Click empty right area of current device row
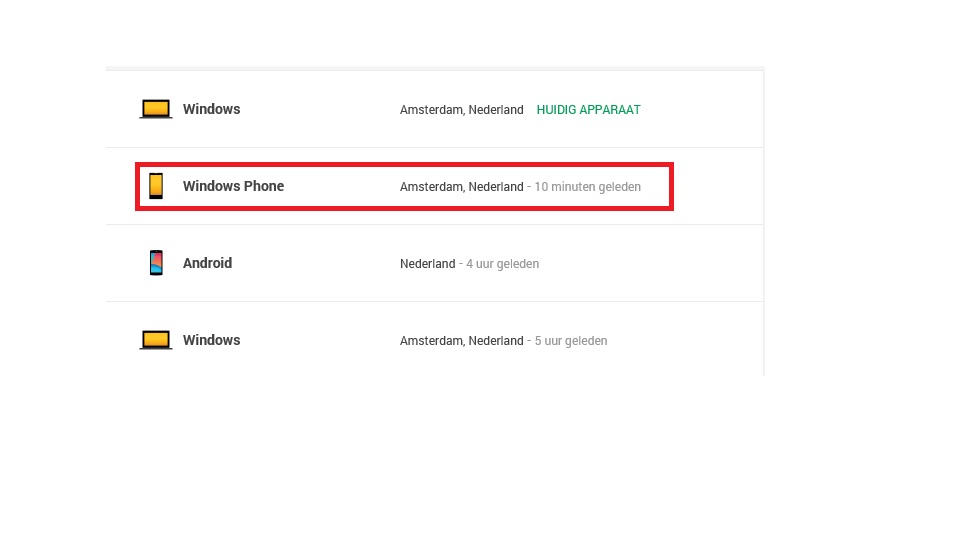This screenshot has width=960, height=540. (x=704, y=109)
